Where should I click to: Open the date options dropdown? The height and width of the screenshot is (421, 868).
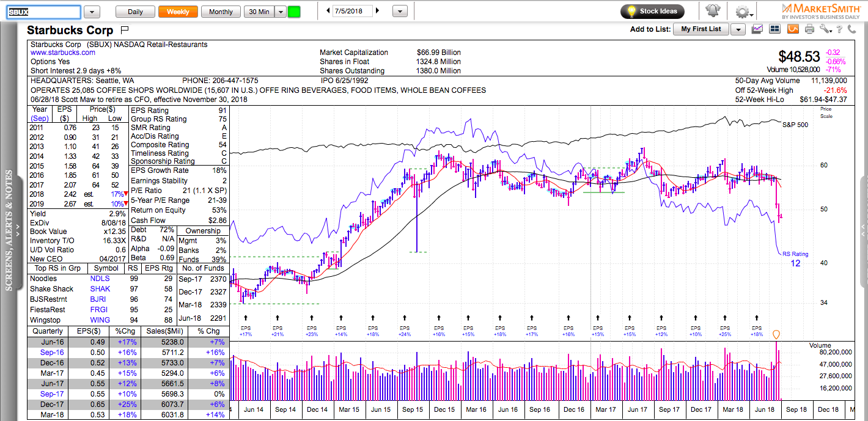tap(400, 11)
